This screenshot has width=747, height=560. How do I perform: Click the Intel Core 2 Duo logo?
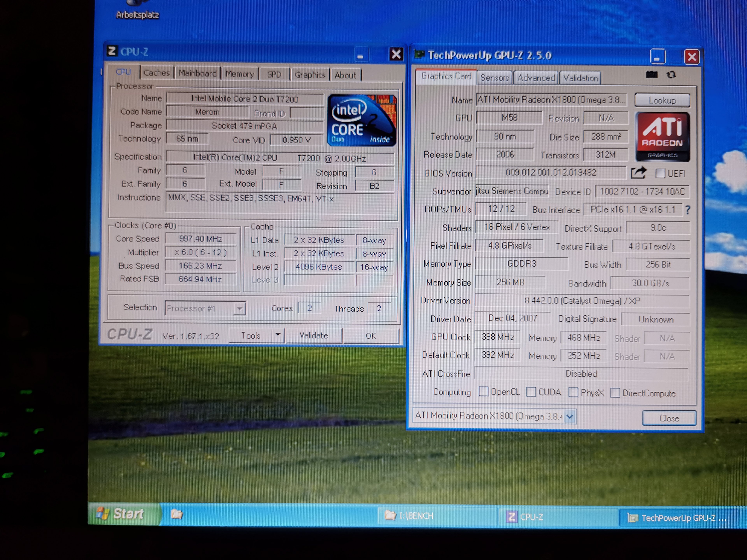point(362,121)
